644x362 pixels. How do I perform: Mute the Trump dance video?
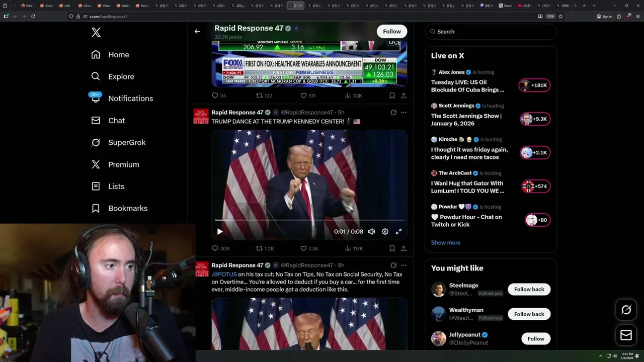coord(371,231)
